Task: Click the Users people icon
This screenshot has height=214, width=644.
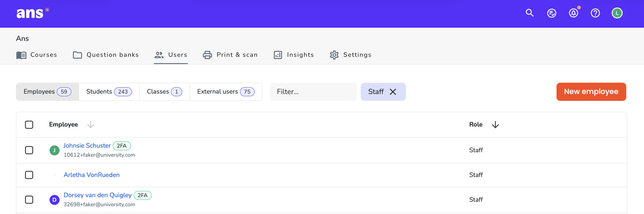Action: [x=159, y=55]
